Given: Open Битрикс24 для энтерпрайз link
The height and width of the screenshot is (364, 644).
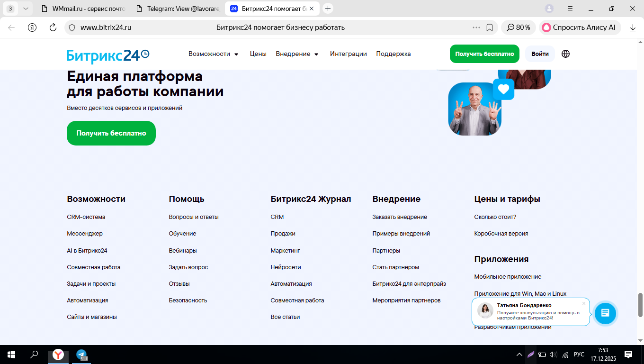Looking at the screenshot, I should (x=409, y=284).
